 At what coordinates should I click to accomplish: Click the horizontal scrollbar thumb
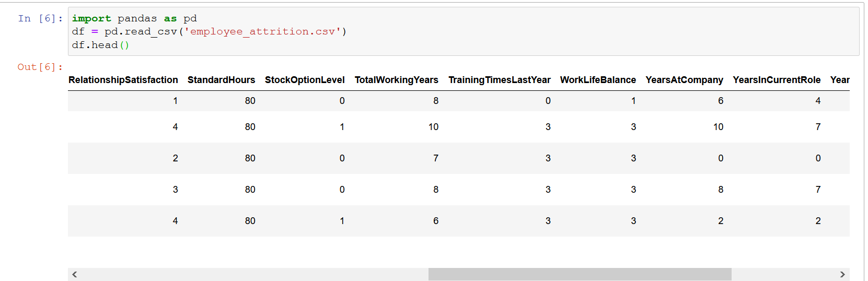[x=580, y=274]
